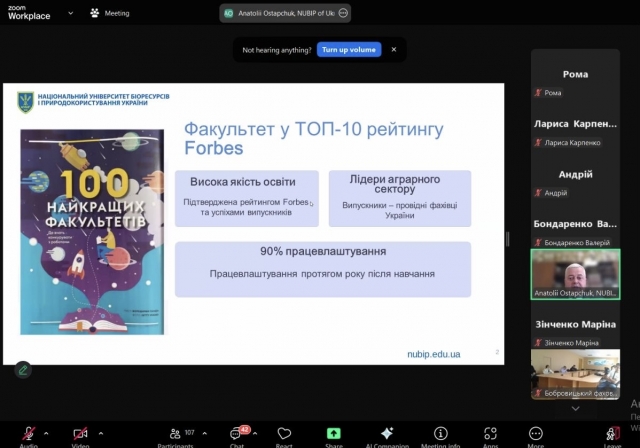Open AI Companion sparkle icon
This screenshot has width=640, height=448.
pos(387,433)
